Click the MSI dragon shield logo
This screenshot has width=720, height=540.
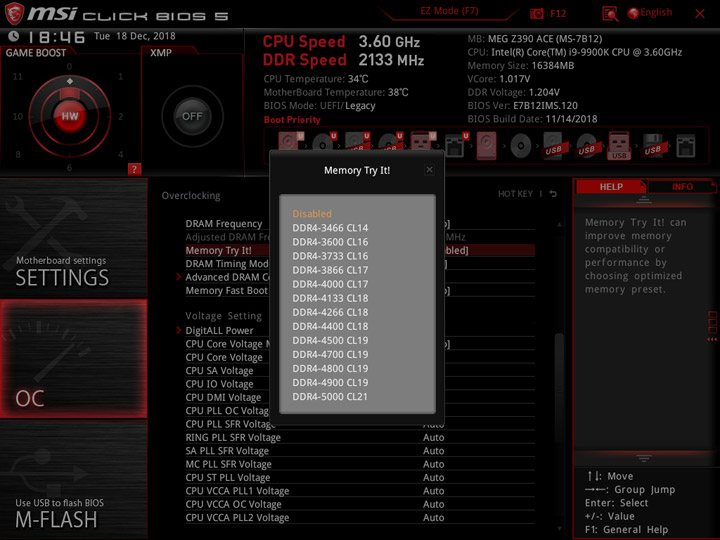tap(14, 13)
